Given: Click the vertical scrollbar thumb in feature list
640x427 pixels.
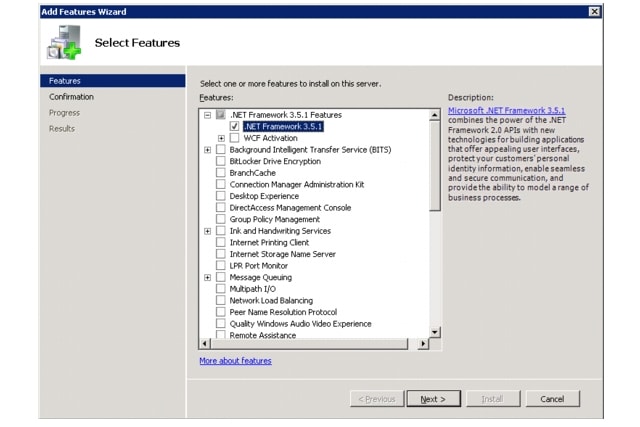Looking at the screenshot, I should tap(435, 166).
